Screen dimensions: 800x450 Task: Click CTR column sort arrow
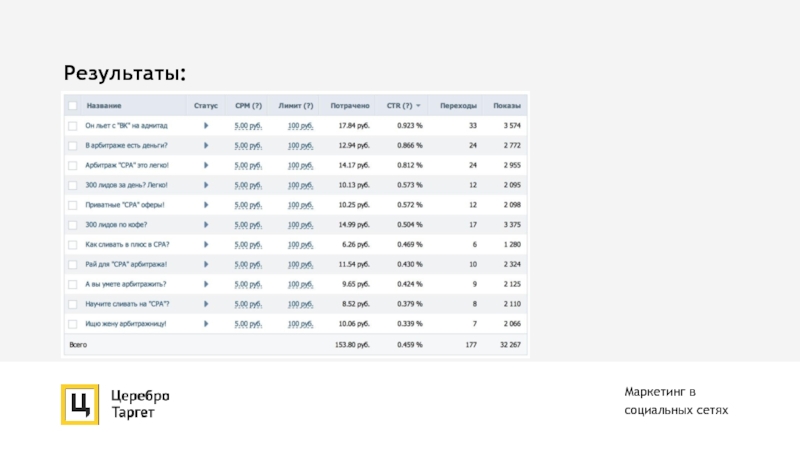tap(418, 106)
